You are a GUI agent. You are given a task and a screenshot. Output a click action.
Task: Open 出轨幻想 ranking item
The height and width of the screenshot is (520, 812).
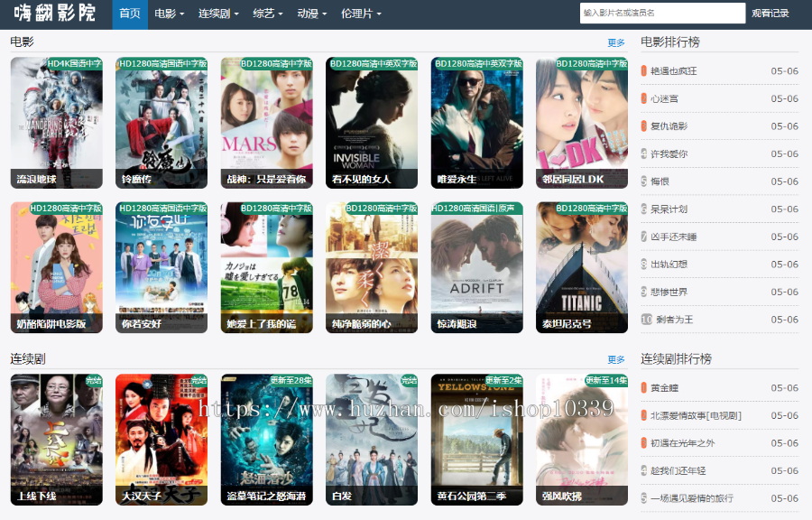(669, 265)
